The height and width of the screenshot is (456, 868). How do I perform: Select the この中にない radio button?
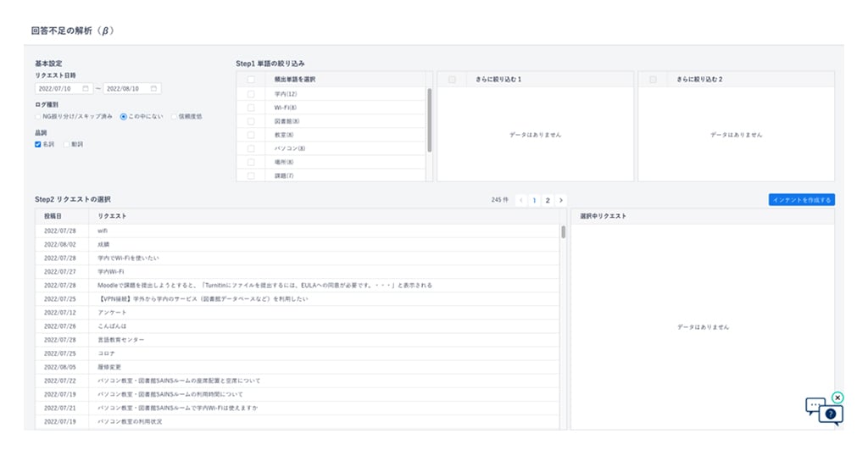click(x=123, y=116)
